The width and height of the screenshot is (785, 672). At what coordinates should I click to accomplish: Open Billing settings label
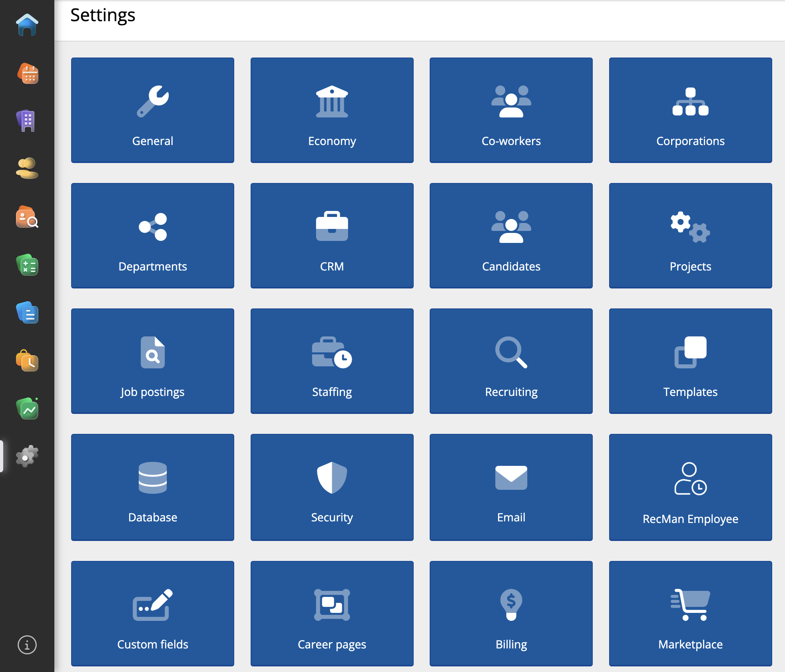[x=511, y=644]
